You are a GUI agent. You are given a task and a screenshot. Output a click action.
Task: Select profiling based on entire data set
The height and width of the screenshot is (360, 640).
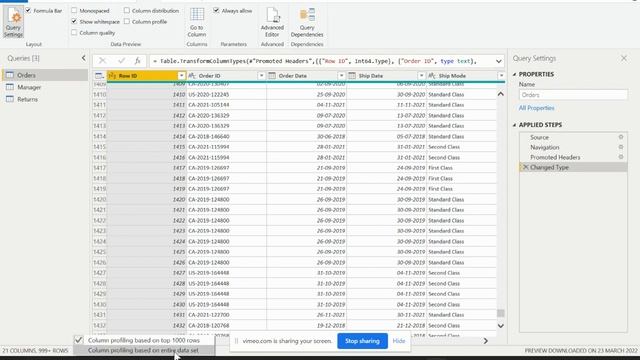[144, 350]
